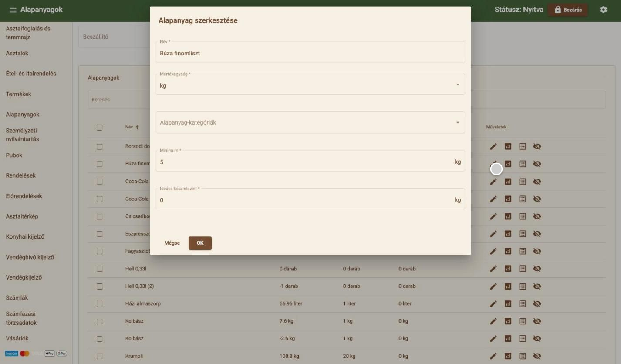Screen dimensions: 621x364
Task: Open the Beszállító supplier selector
Action: (114, 37)
